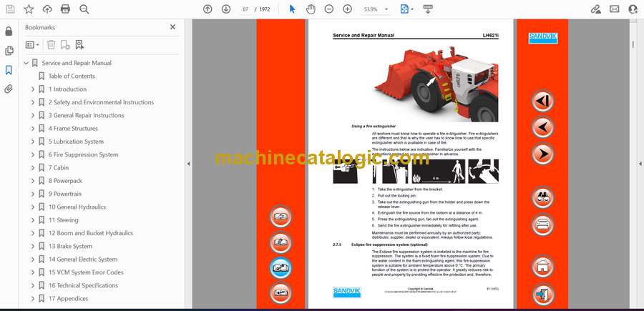Click the exit door round button
Viewport: 644px width, 311px height.
point(542,294)
